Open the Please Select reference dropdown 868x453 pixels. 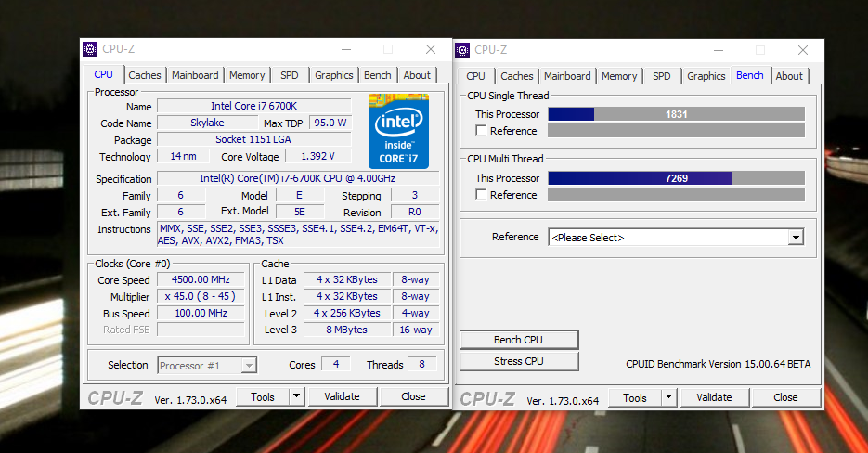[796, 238]
